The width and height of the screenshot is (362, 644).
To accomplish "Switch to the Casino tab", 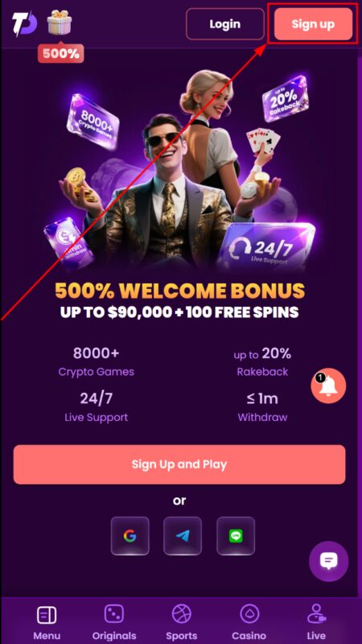I will (x=249, y=622).
